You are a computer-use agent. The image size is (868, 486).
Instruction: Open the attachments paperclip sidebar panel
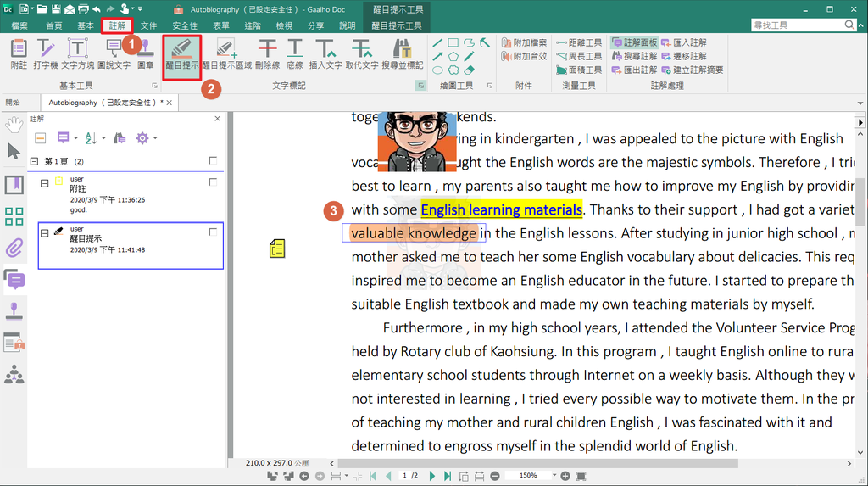(x=14, y=249)
